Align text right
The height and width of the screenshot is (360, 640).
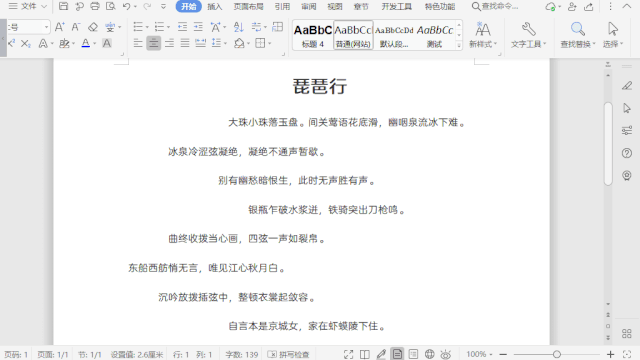169,43
